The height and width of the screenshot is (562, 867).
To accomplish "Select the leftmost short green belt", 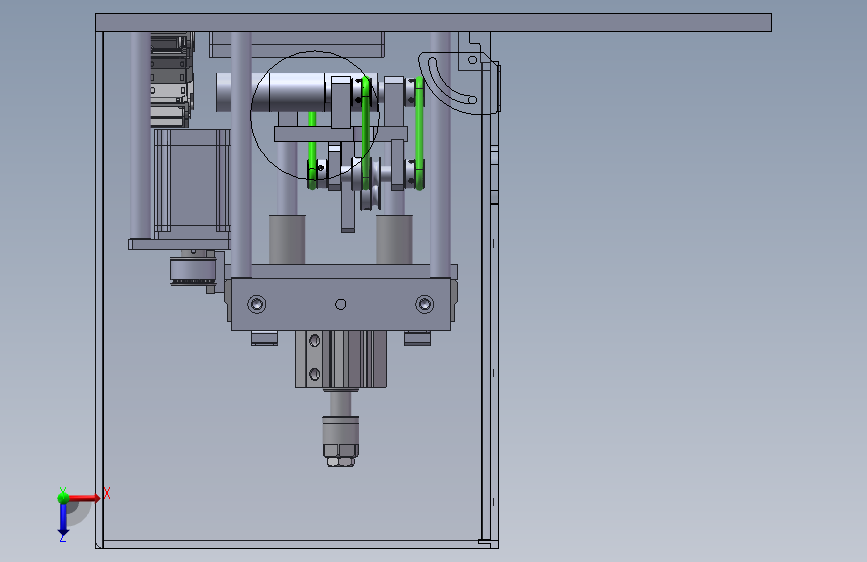I will click(312, 150).
